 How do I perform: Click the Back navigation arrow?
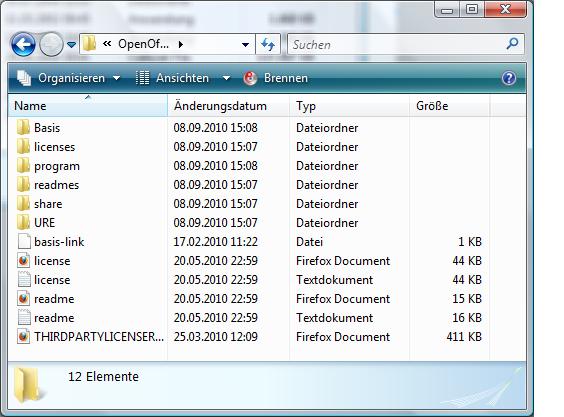pyautogui.click(x=23, y=45)
